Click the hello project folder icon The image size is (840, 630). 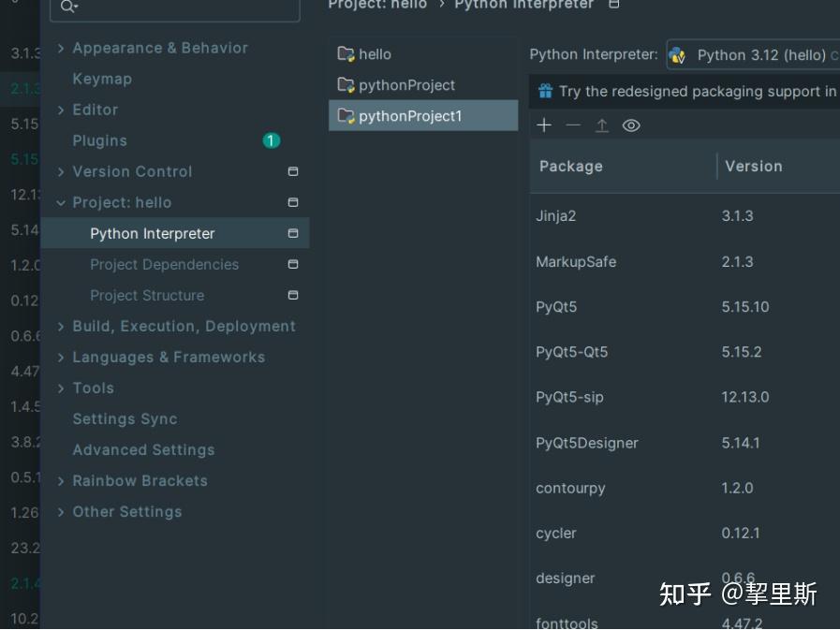(x=349, y=54)
